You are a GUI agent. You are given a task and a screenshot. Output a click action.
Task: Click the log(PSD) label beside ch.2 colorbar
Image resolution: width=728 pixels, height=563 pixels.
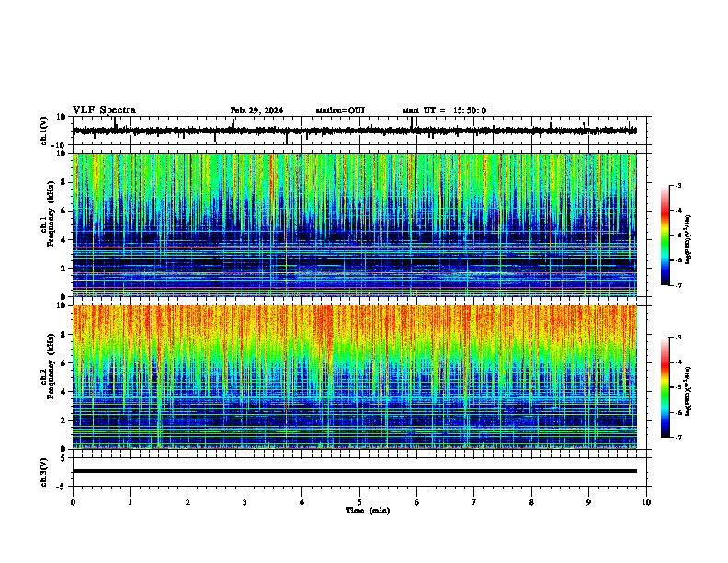(688, 392)
